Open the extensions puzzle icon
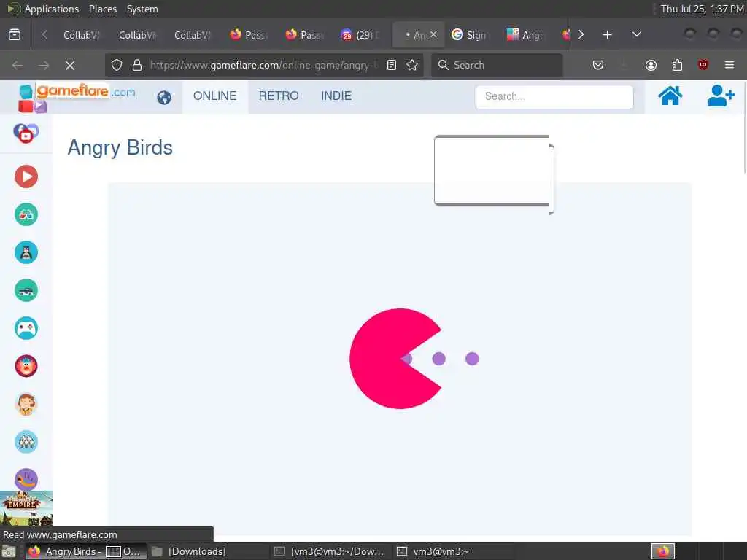Image resolution: width=747 pixels, height=560 pixels. pos(677,65)
